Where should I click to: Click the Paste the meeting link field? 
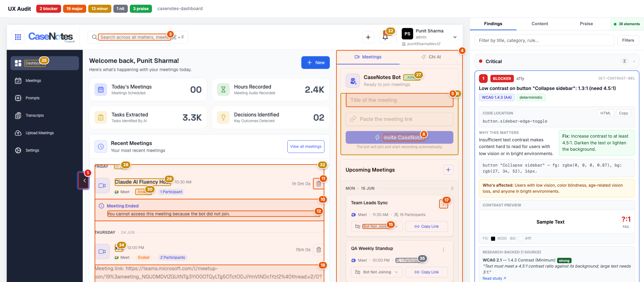coord(399,119)
